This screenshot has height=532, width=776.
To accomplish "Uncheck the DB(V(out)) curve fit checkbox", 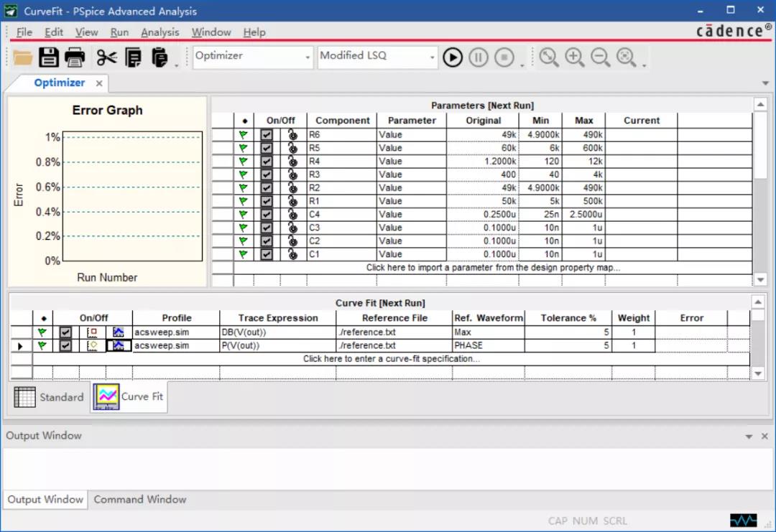I will [65, 332].
